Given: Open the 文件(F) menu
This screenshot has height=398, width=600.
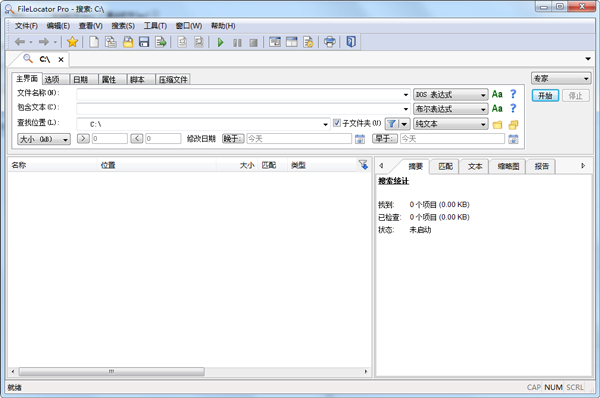Looking at the screenshot, I should pos(26,26).
